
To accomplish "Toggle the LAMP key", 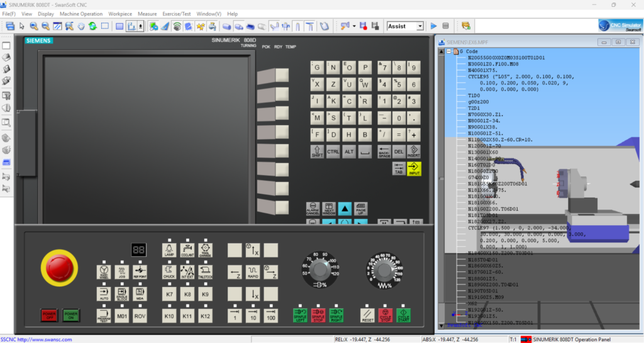I will (169, 250).
